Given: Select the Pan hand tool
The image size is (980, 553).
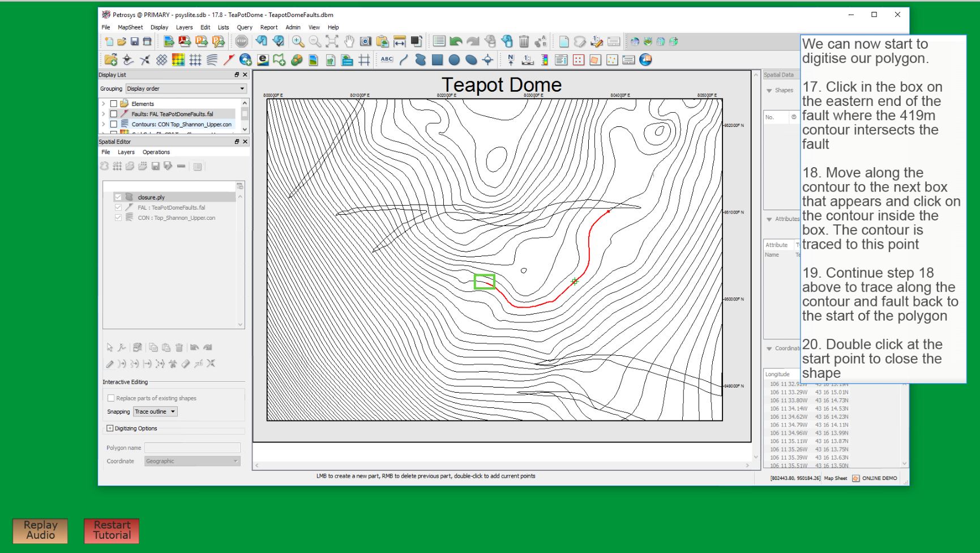Looking at the screenshot, I should click(349, 41).
